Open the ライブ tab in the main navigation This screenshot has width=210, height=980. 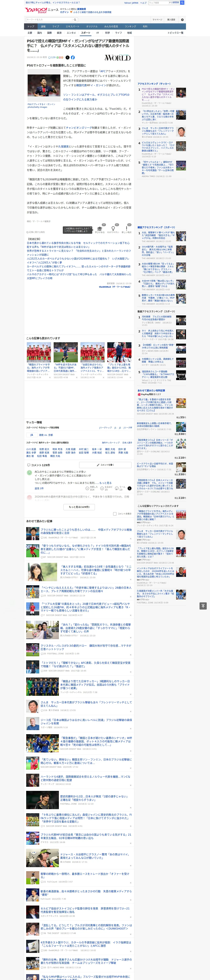tap(56, 27)
